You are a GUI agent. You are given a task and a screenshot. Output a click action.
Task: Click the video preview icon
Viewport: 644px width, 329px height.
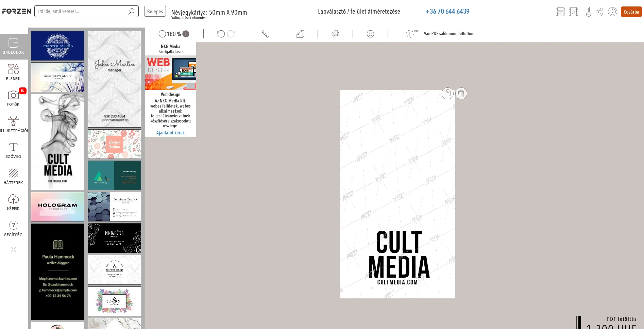[573, 12]
